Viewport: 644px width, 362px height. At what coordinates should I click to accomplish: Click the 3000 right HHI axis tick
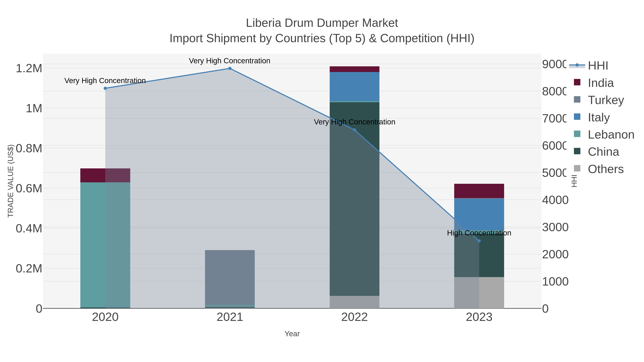[555, 227]
